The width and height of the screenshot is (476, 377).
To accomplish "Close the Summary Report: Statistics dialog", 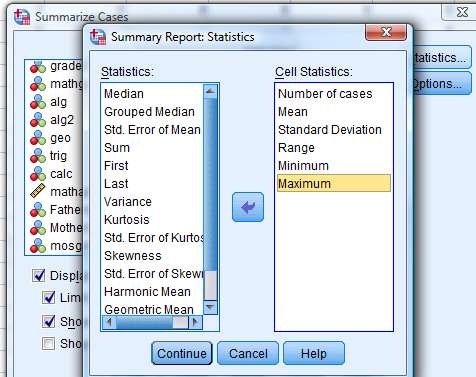I will coord(386,32).
